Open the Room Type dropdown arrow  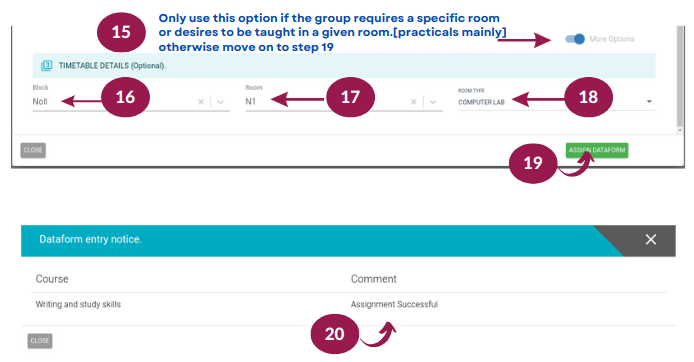pyautogui.click(x=649, y=102)
